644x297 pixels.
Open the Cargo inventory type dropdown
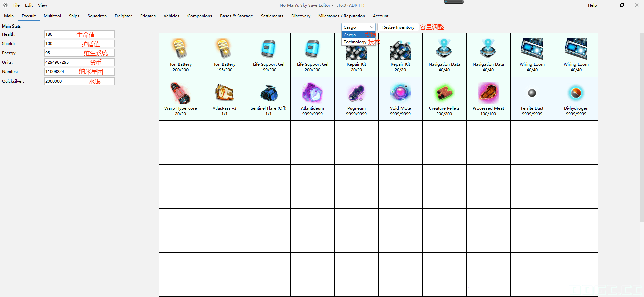(358, 27)
